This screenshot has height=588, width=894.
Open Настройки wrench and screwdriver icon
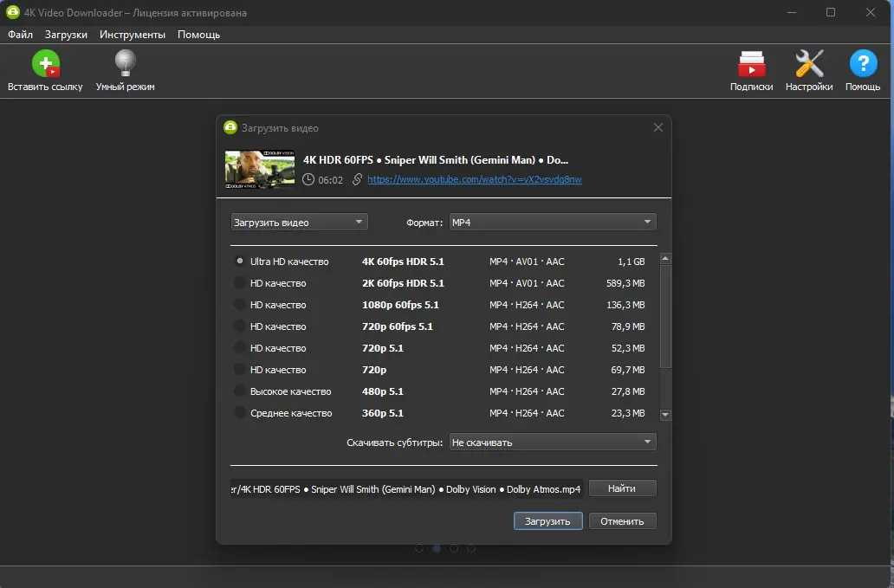coord(809,63)
